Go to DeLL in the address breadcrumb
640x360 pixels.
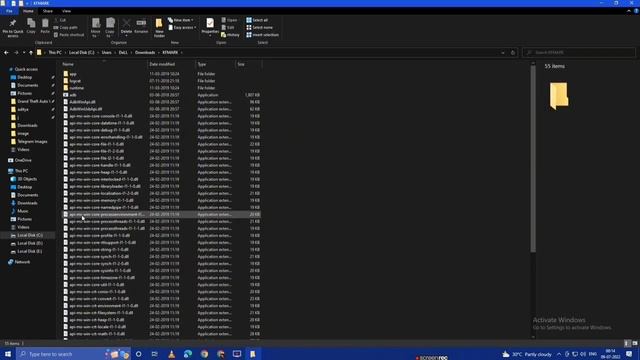(x=123, y=53)
